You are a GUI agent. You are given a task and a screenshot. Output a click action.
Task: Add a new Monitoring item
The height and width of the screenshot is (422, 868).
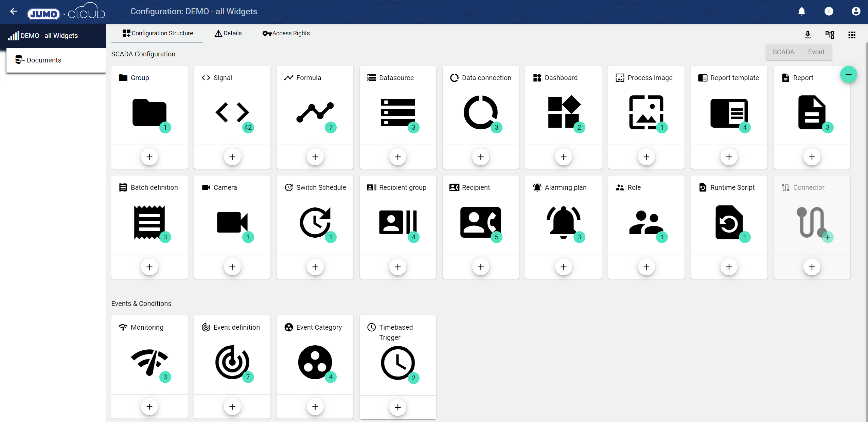click(x=149, y=407)
